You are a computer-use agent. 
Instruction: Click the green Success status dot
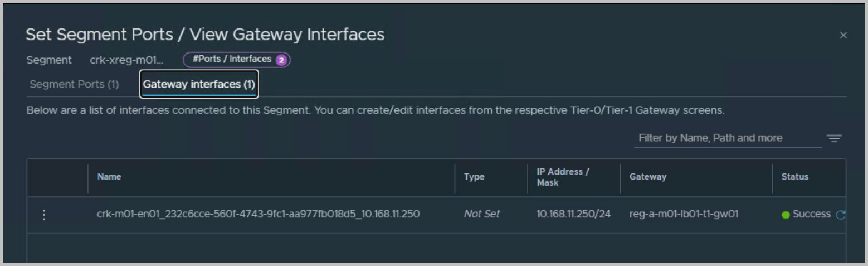[786, 215]
